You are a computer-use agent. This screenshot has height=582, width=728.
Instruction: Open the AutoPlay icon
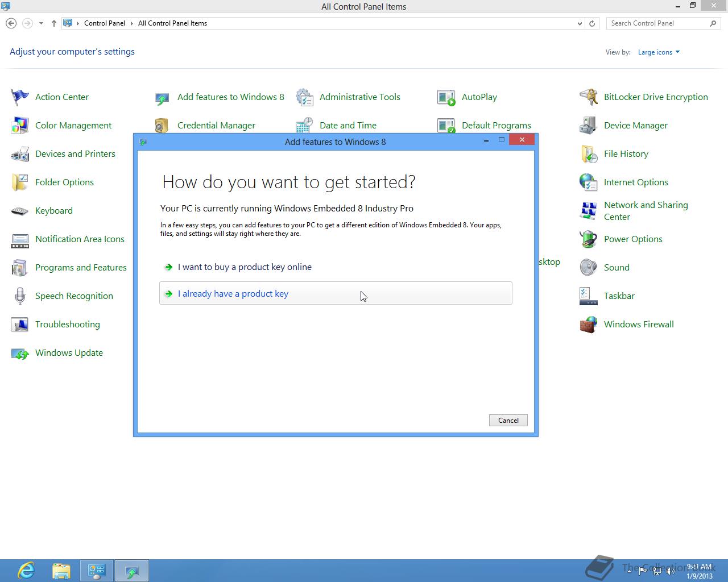point(446,97)
